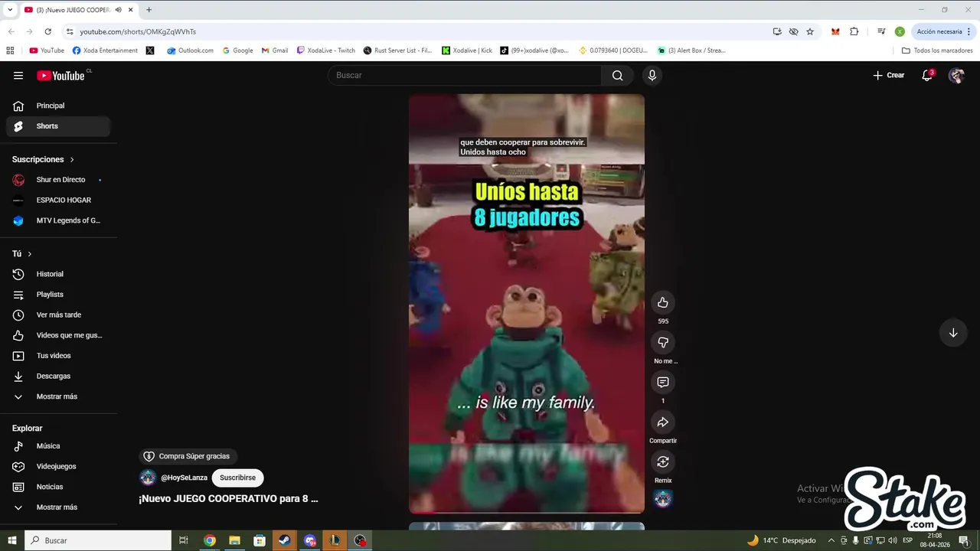
Task: Open the XodaLive - Twitch bookmark
Action: (x=326, y=51)
